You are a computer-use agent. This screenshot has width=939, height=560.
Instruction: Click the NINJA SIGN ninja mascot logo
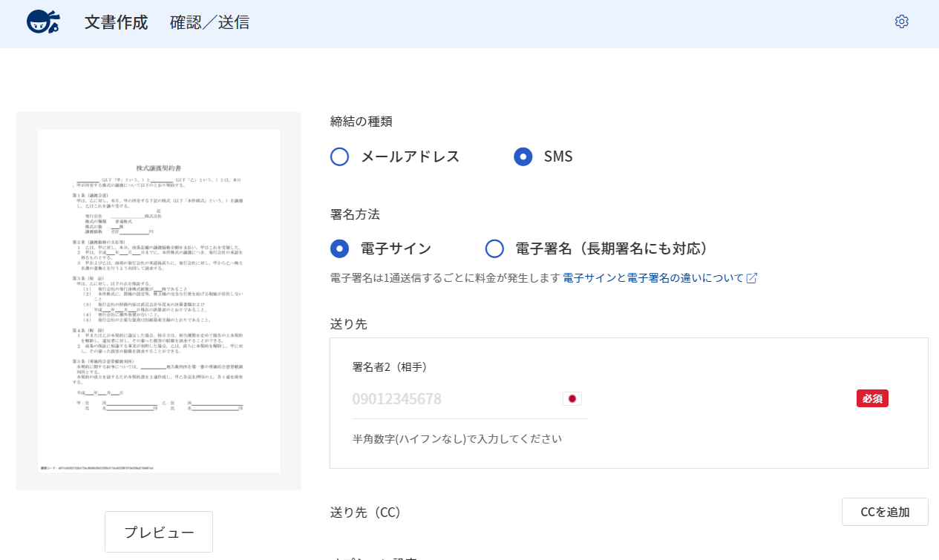42,23
